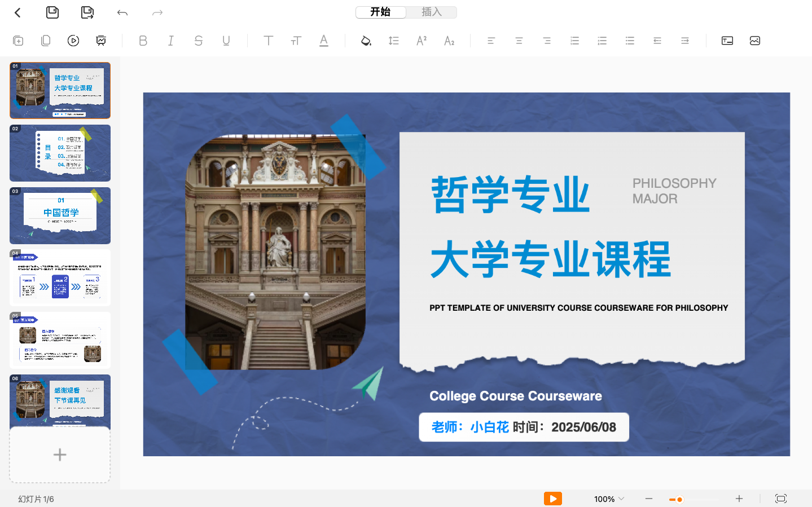812x507 pixels.
Task: Apply subscript formatting with A₂ icon
Action: point(449,40)
